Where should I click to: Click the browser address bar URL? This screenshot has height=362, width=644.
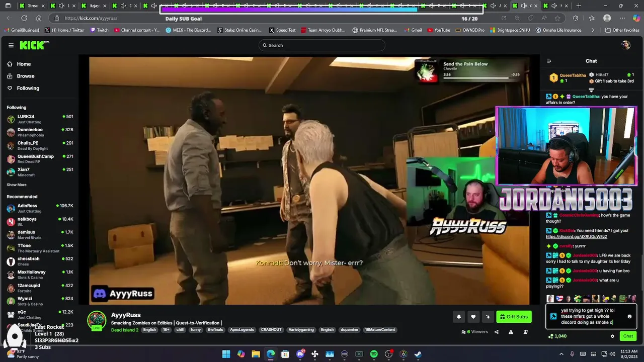pyautogui.click(x=91, y=18)
